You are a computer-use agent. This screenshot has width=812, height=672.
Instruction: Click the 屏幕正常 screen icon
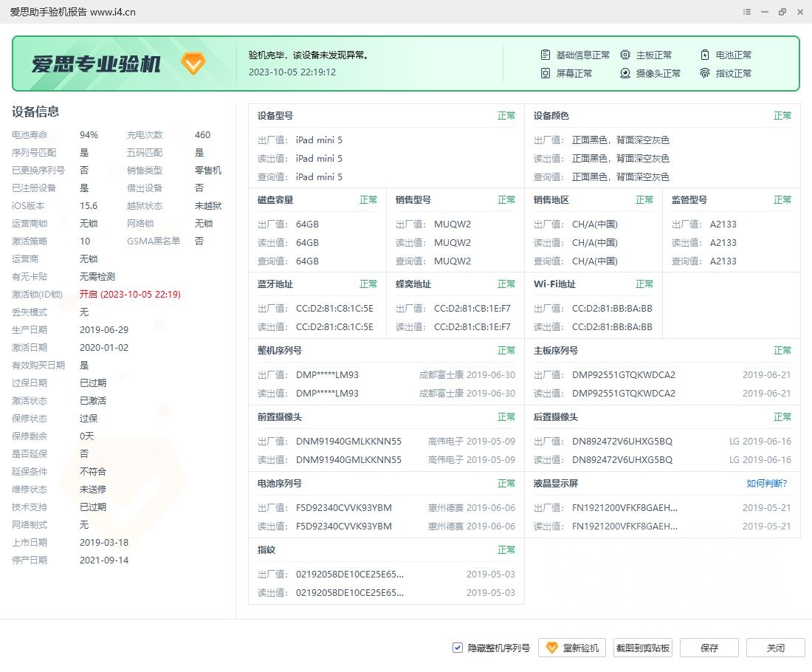[x=546, y=73]
